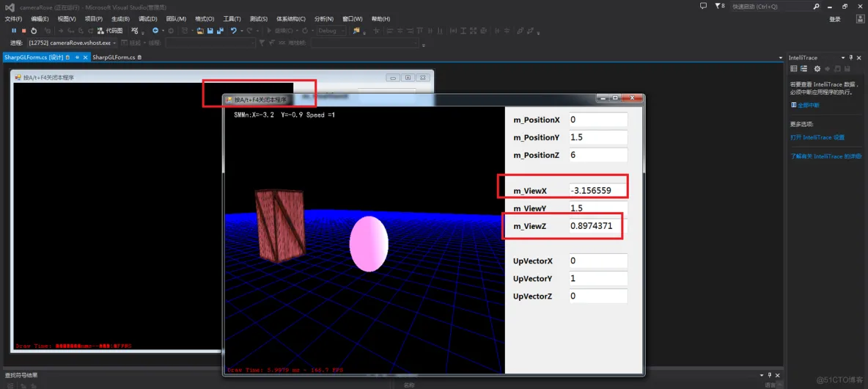Click the blue Undo arrow icon
The image size is (868, 389).
tap(234, 31)
